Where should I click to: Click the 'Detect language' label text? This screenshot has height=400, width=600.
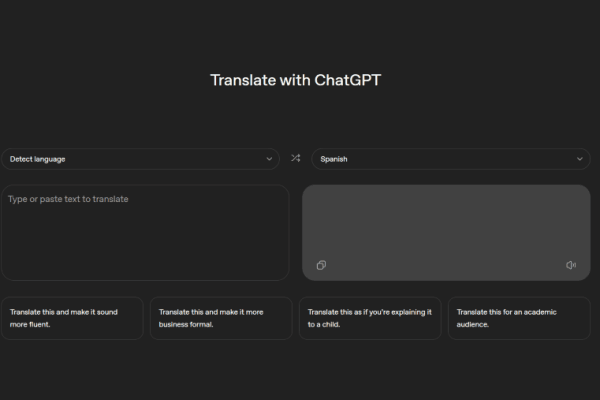click(x=38, y=159)
